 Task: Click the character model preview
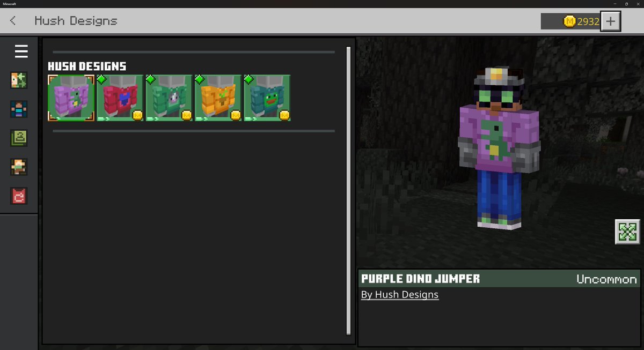coord(499,149)
